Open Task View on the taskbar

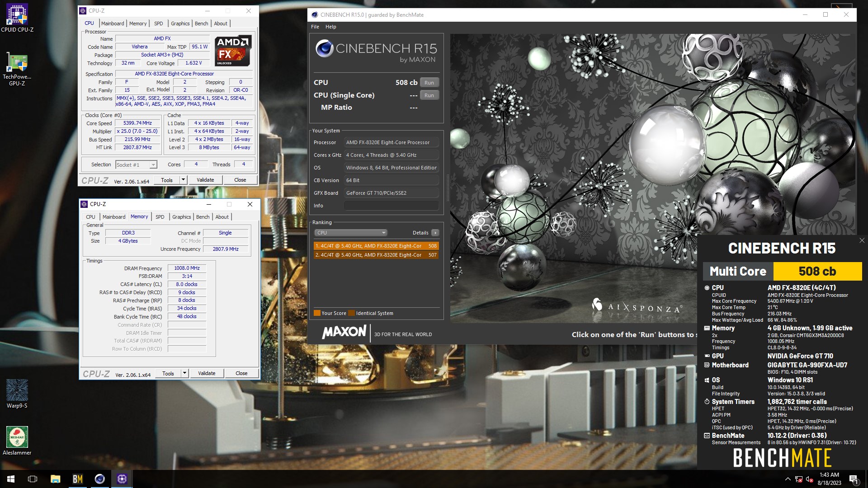point(33,479)
